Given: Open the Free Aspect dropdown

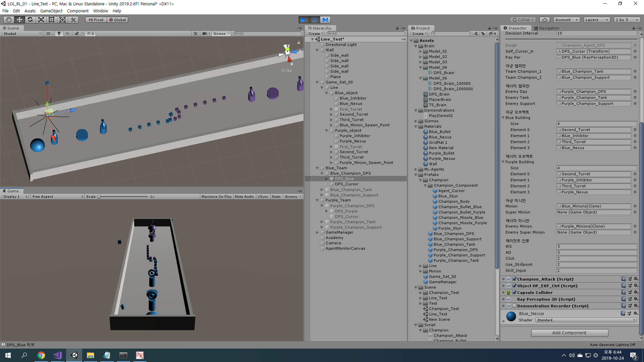Looking at the screenshot, I should point(57,197).
